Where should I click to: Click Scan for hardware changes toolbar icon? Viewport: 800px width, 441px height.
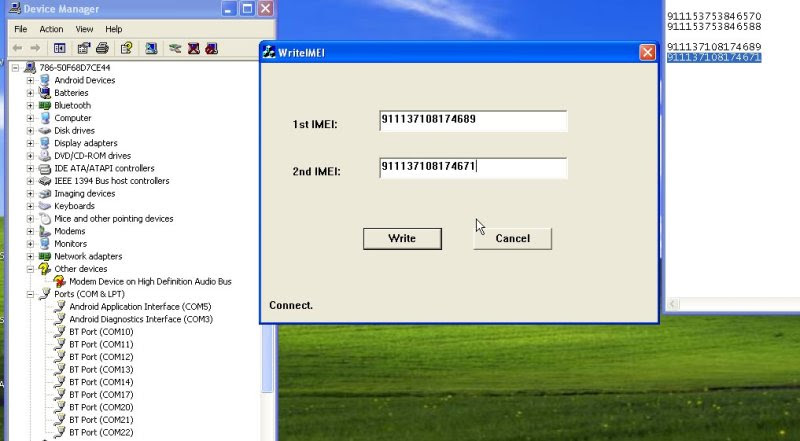click(x=151, y=48)
